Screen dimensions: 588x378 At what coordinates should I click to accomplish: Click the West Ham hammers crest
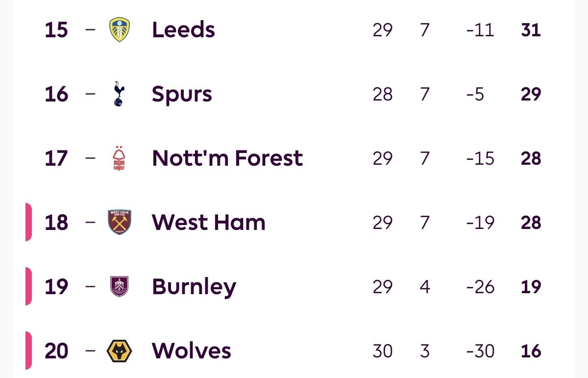tap(119, 223)
